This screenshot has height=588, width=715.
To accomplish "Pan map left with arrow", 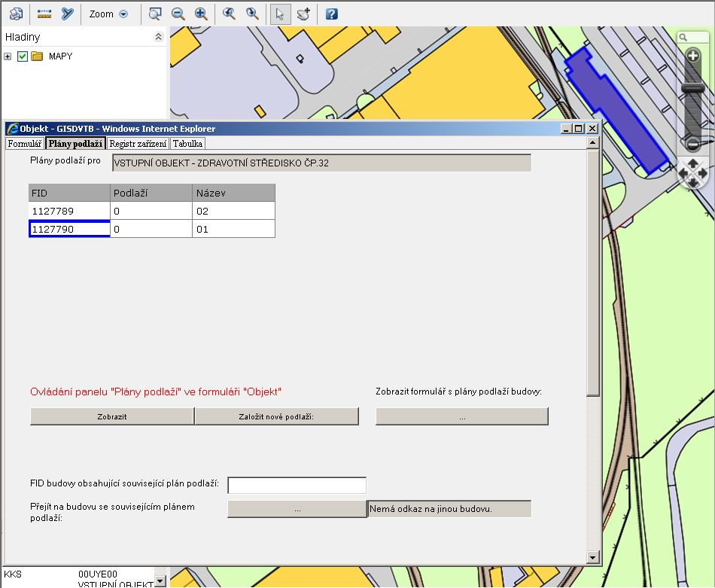I will pyautogui.click(x=683, y=173).
